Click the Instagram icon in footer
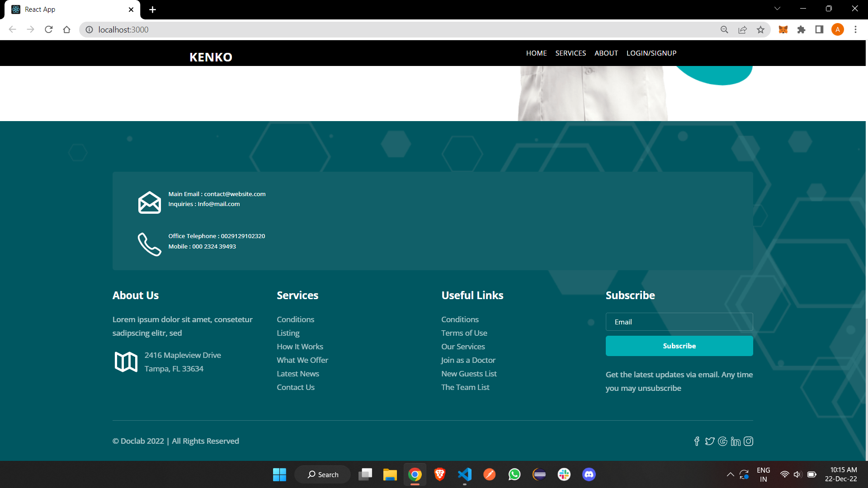Viewport: 868px width, 488px height. click(x=748, y=441)
